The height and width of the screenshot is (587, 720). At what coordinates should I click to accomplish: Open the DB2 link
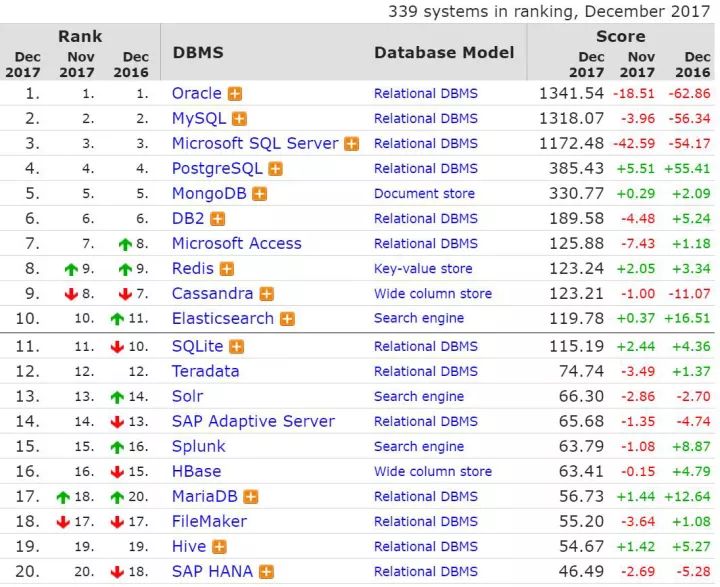tap(188, 218)
